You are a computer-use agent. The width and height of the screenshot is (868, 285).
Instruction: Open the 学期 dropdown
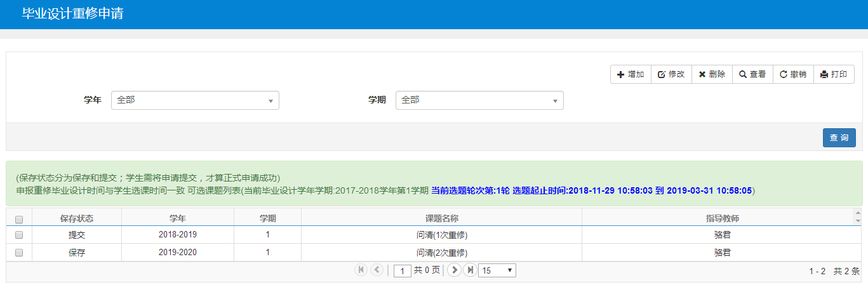[479, 100]
